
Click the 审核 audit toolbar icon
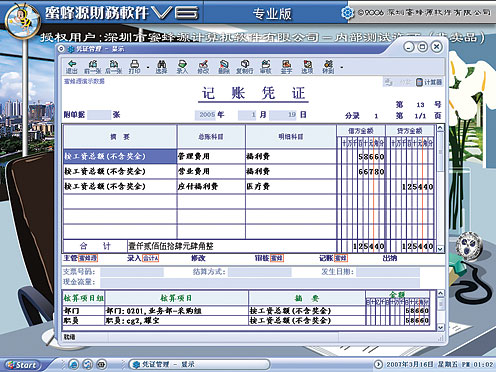point(266,67)
